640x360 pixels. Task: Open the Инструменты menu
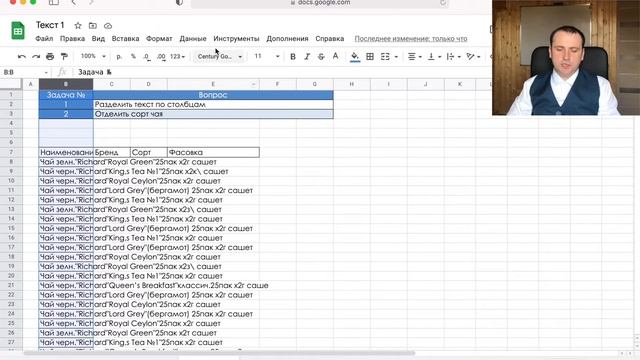point(236,39)
